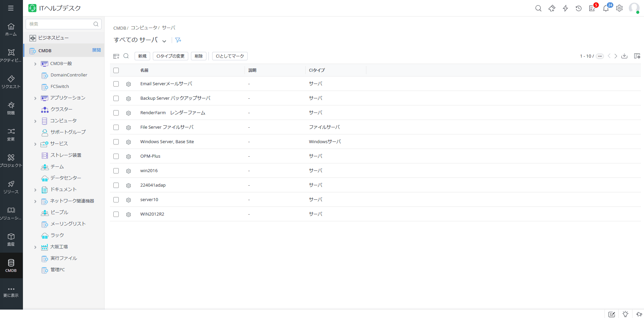Open the column chooser icon at top right
The height and width of the screenshot is (318, 644).
coord(637,56)
